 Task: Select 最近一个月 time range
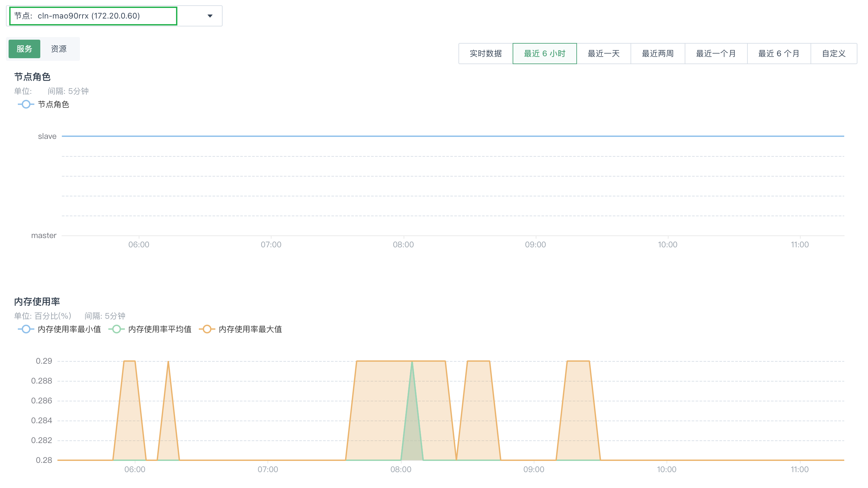pos(716,54)
